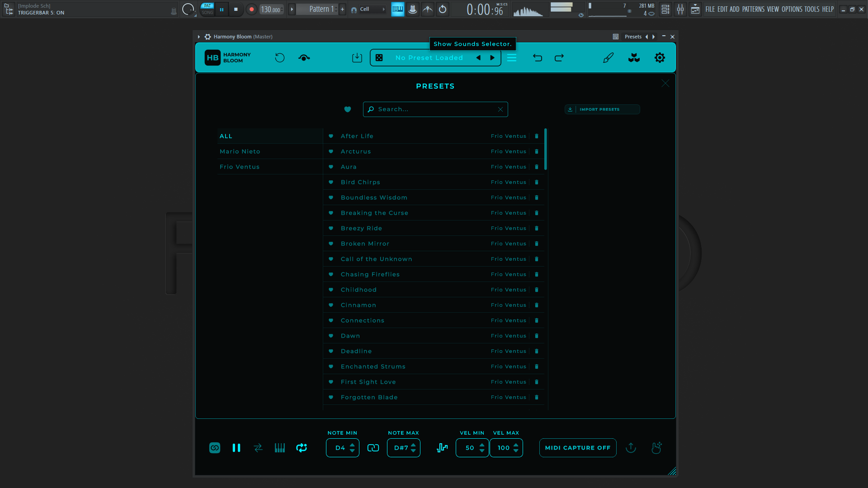868x488 pixels.
Task: Favorite the Dawn preset
Action: 331,336
